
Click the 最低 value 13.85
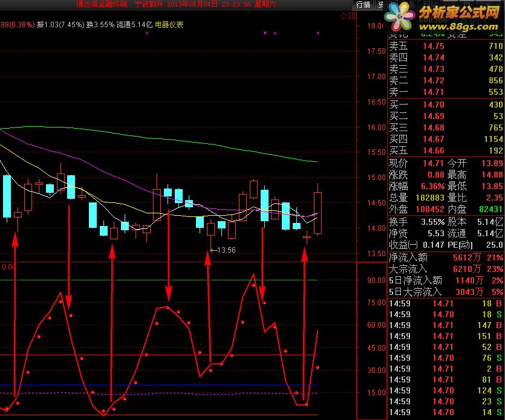pos(492,186)
